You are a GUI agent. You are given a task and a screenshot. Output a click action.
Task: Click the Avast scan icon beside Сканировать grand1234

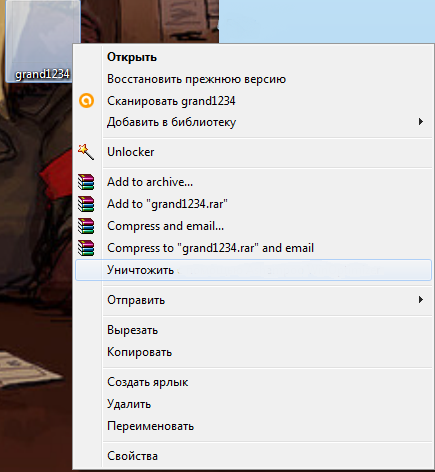coord(86,101)
